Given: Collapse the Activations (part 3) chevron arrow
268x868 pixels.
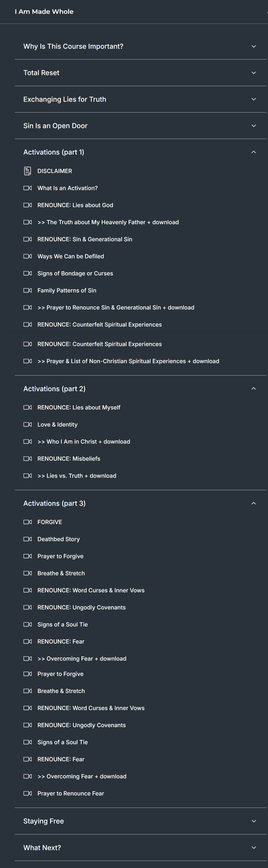Looking at the screenshot, I should pyautogui.click(x=254, y=504).
